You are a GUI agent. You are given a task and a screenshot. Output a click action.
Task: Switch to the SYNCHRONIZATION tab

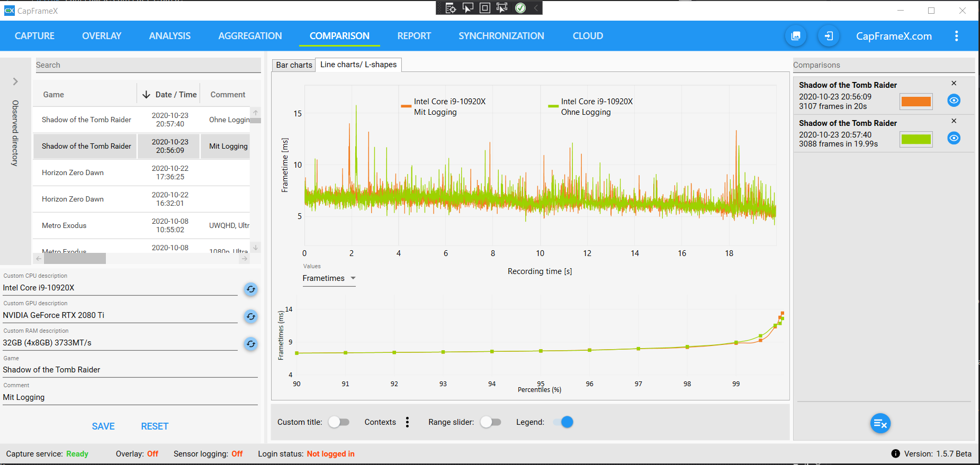[x=501, y=36]
